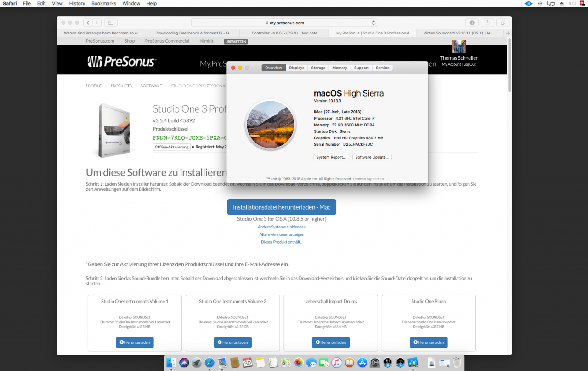This screenshot has width=588, height=371.
Task: Click the Safari compass icon in dock
Action: point(209,362)
